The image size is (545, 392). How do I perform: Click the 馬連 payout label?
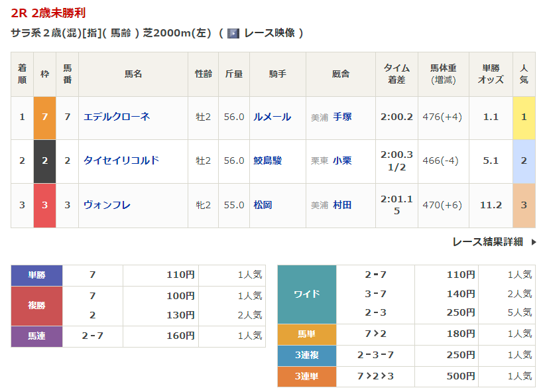(x=37, y=336)
